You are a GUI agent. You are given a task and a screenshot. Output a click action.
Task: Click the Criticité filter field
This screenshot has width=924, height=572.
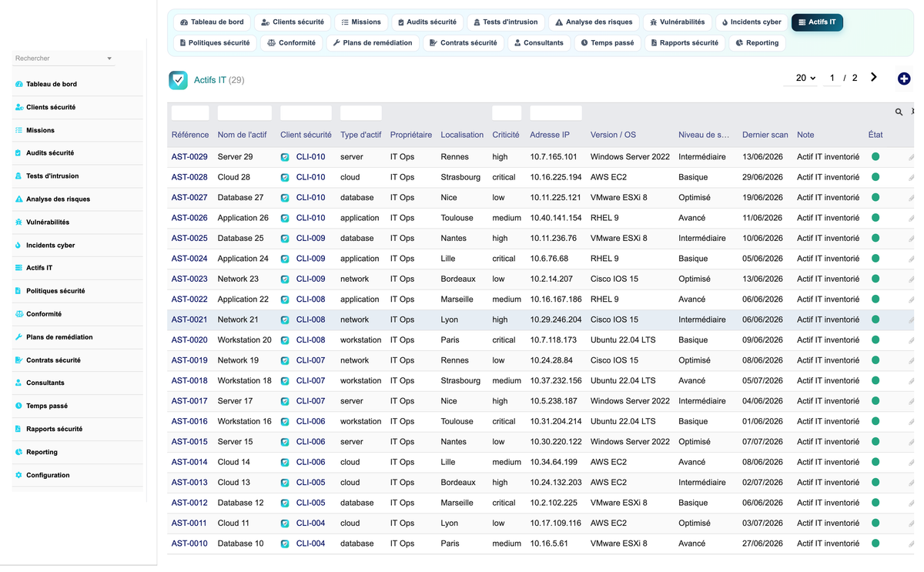point(507,113)
